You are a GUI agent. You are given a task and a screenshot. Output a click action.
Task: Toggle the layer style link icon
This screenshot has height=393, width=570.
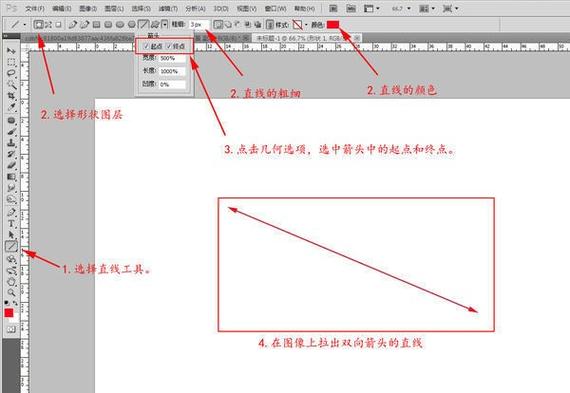tap(270, 24)
